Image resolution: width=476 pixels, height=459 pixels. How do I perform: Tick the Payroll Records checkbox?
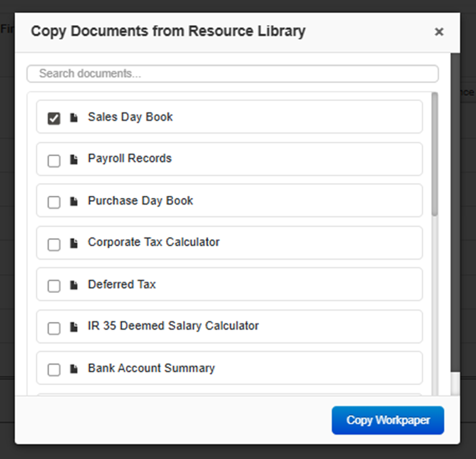(54, 161)
